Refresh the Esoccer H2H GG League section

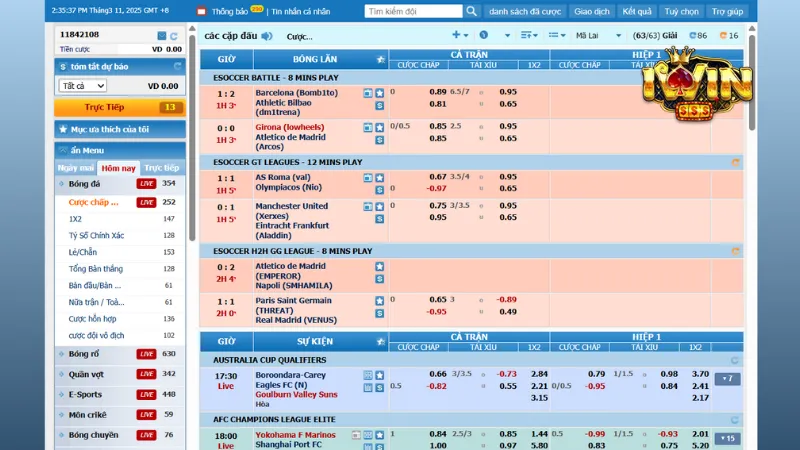(735, 252)
